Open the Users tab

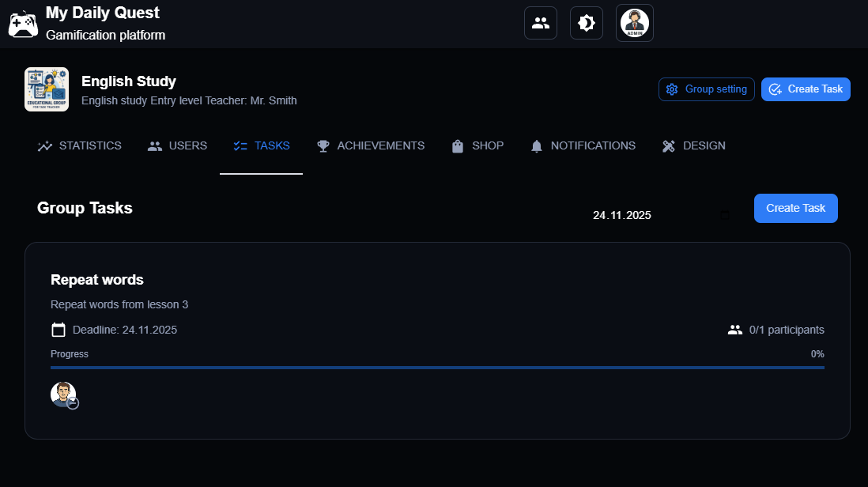click(x=177, y=146)
